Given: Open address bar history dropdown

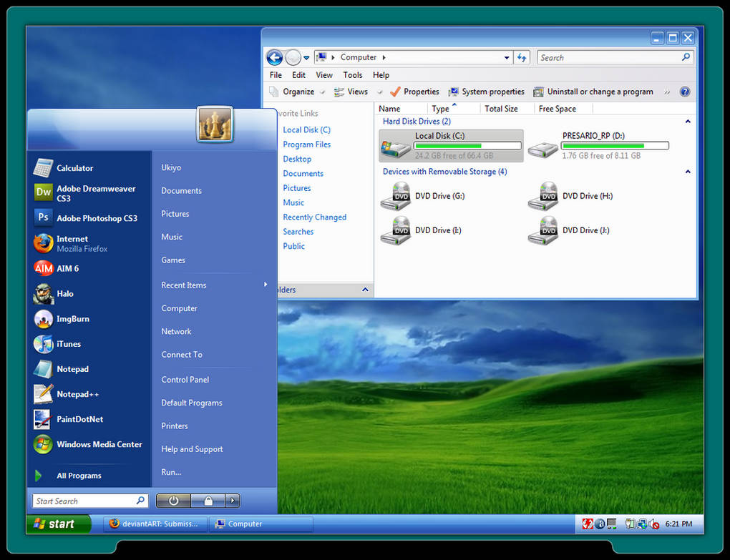Looking at the screenshot, I should [x=507, y=58].
